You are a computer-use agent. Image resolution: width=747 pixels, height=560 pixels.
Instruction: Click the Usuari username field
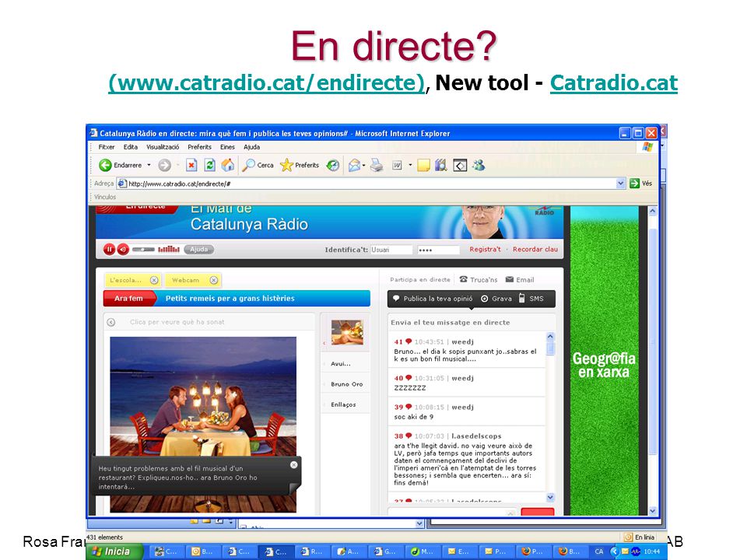[x=391, y=250]
